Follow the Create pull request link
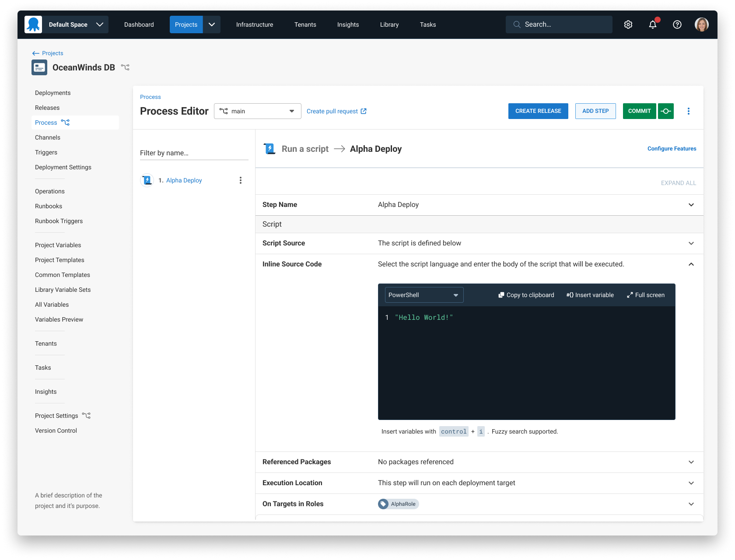This screenshot has height=560, width=735. tap(336, 111)
